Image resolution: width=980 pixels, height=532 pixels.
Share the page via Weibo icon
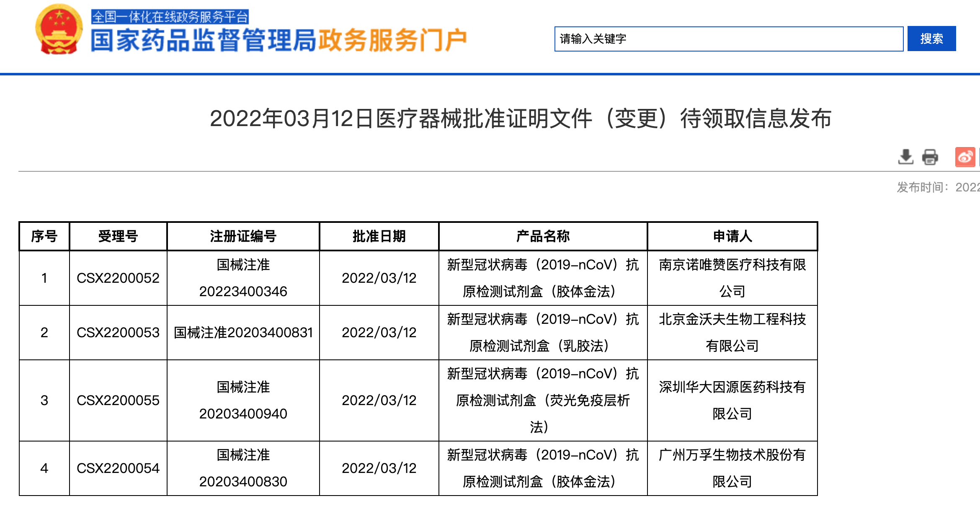965,157
